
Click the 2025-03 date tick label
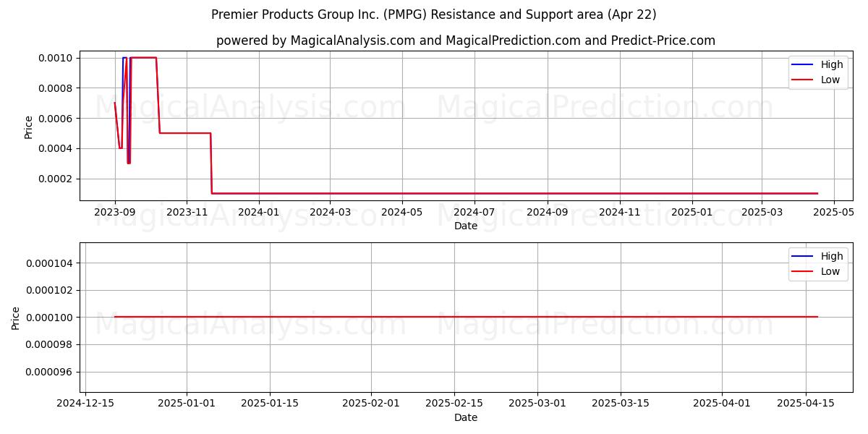click(762, 212)
